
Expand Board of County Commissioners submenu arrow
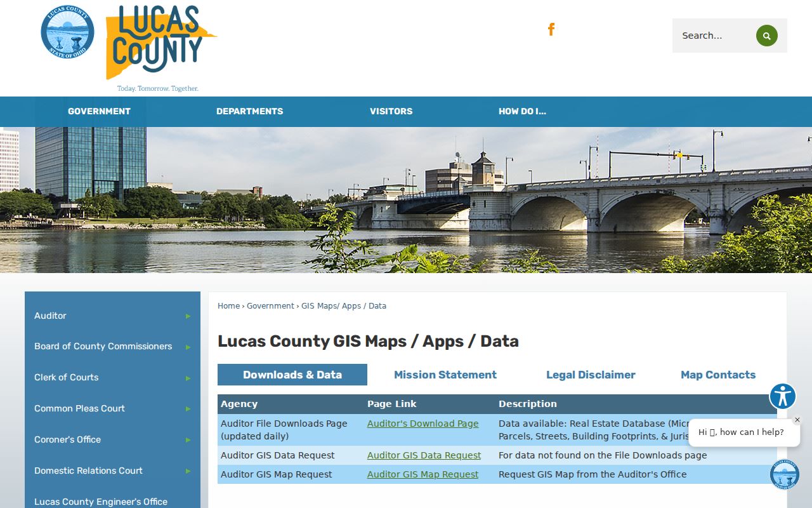click(188, 347)
